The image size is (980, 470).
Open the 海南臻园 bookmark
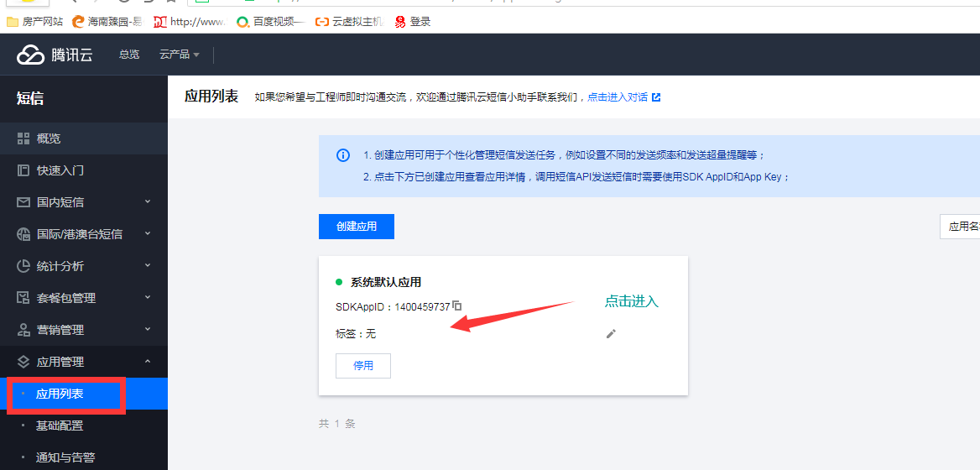click(x=108, y=22)
